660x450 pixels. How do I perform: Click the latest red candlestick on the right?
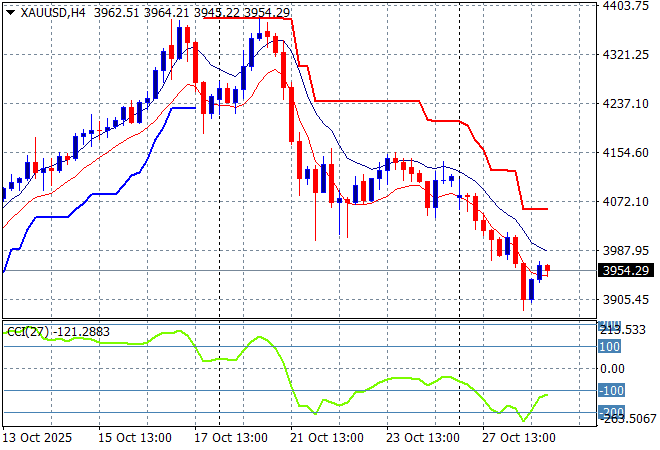pos(547,268)
